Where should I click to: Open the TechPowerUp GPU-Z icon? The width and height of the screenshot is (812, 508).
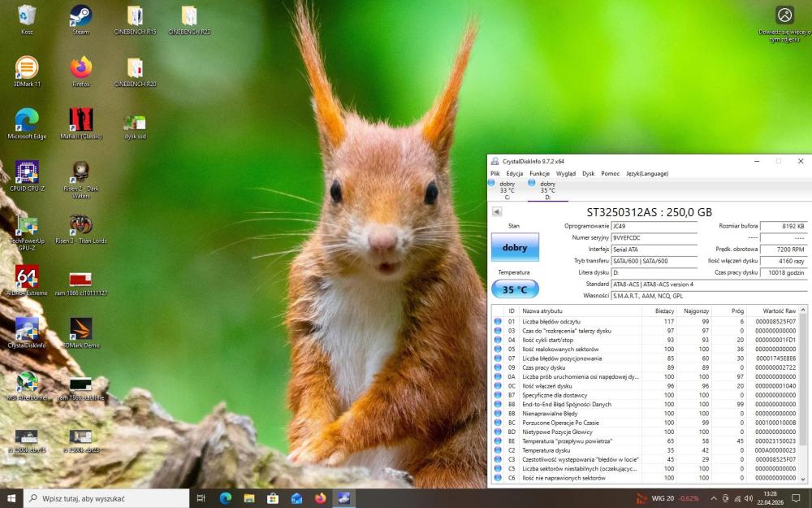click(x=27, y=232)
